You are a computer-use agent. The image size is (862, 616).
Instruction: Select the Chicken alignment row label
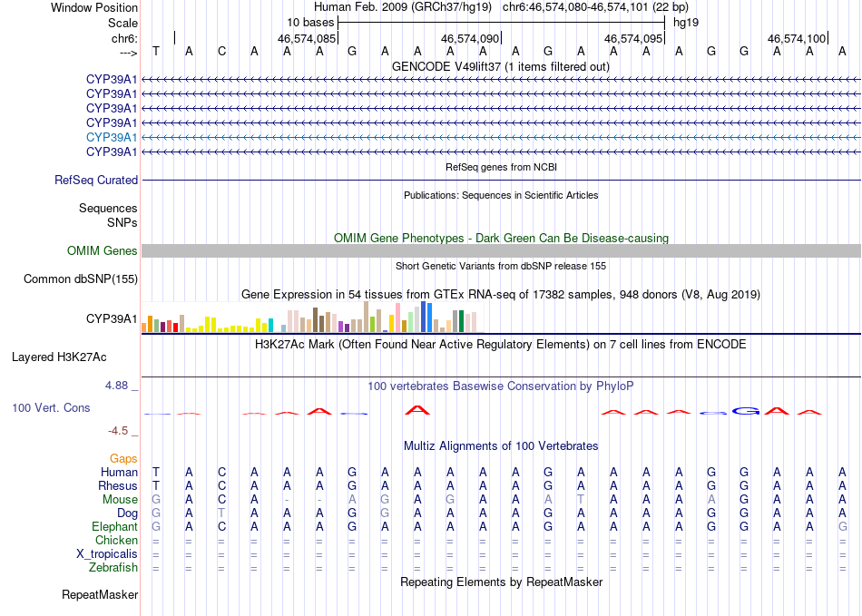116,540
